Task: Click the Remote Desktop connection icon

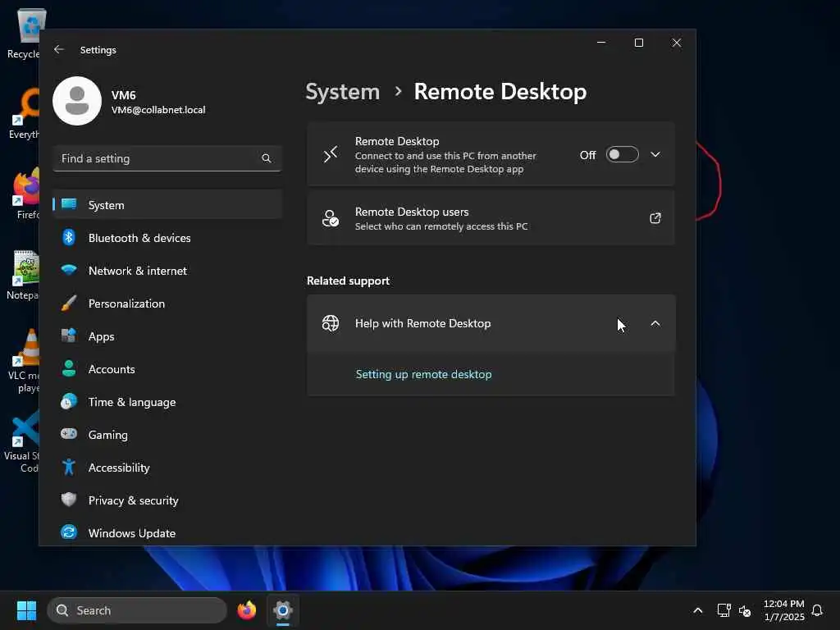Action: (x=331, y=154)
